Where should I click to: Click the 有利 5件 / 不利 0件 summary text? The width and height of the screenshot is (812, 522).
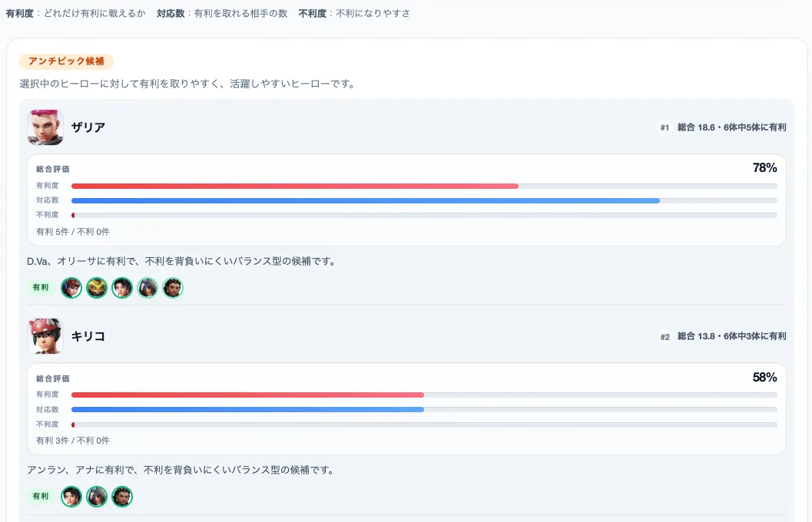coord(72,231)
